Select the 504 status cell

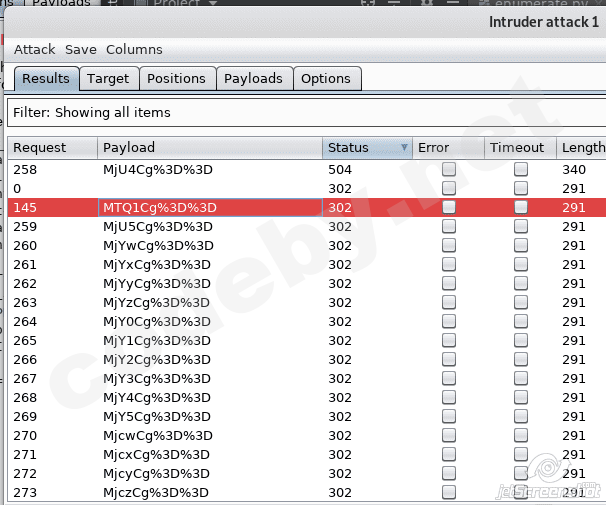coord(340,169)
